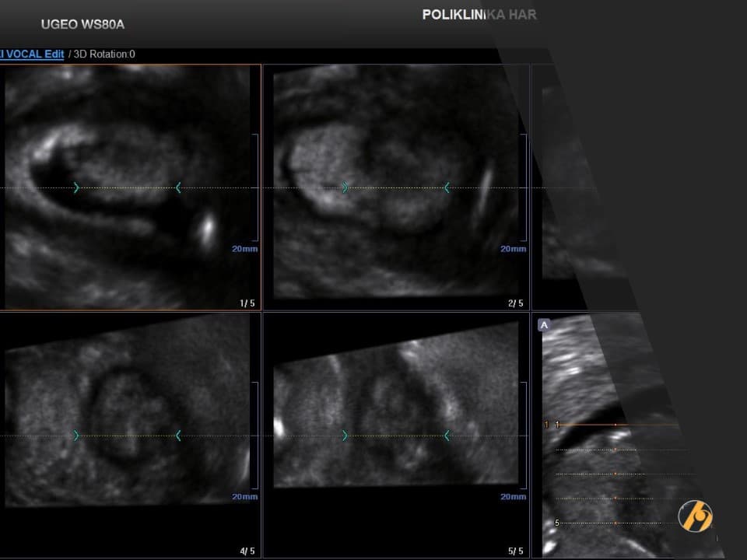Click the right cyan marker in slice 5/5
The image size is (747, 560).
(447, 436)
